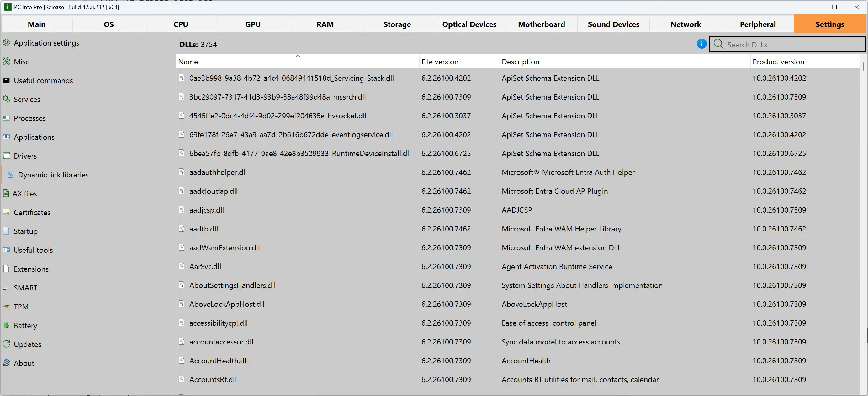Click the Misc tools icon in sidebar
This screenshot has height=396, width=868.
click(6, 62)
